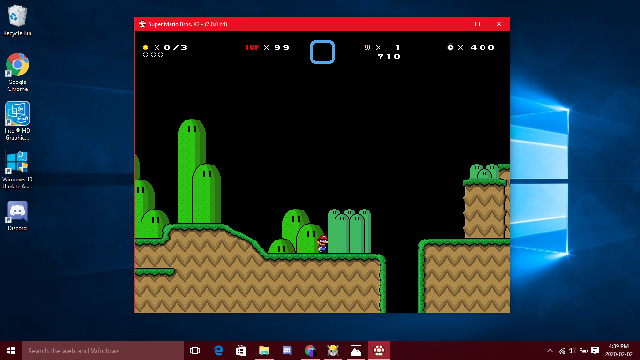
Task: Open Discord desktop shortcut
Action: coord(17,216)
